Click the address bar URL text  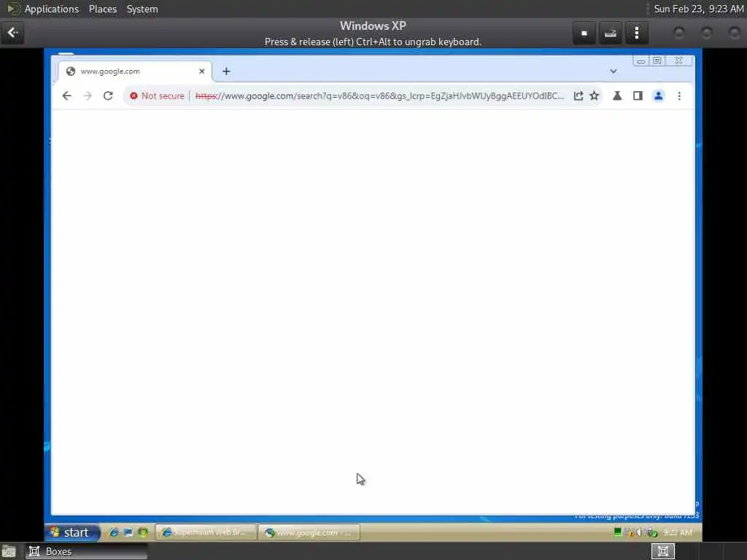coord(379,96)
